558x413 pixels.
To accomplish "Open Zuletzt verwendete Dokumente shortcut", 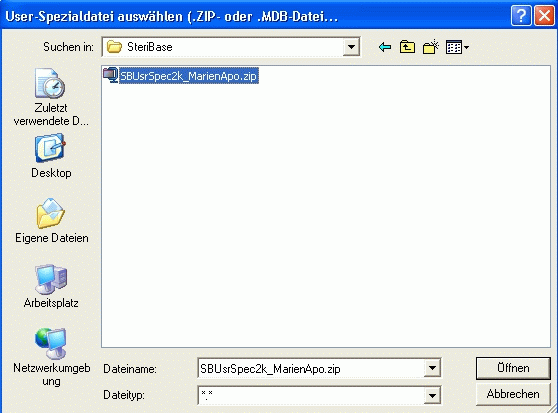I will tap(51, 97).
